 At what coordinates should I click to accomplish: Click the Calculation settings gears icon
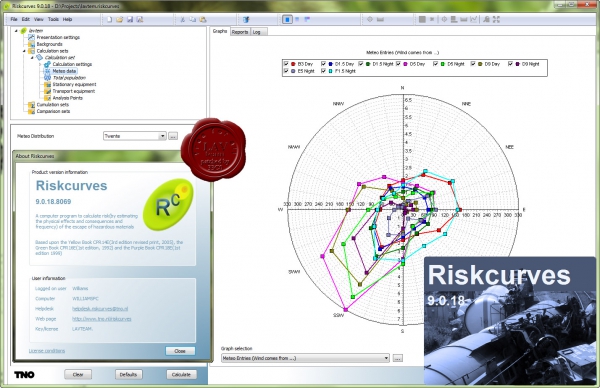47,64
